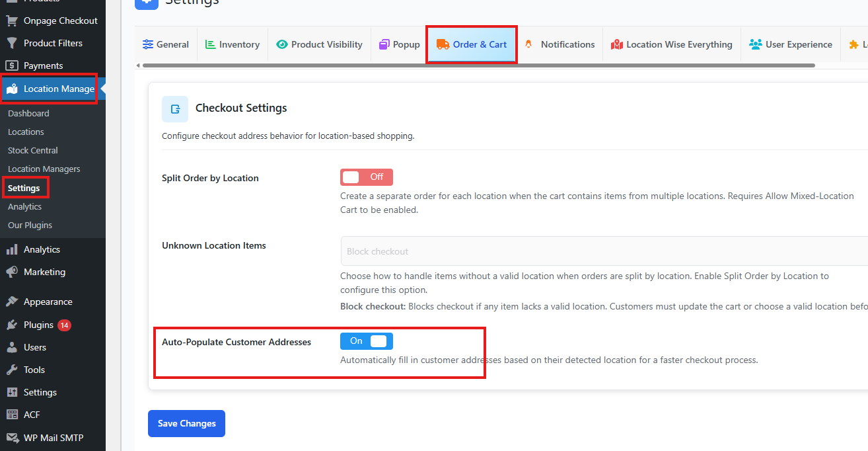Click the Analytics bar chart icon
The width and height of the screenshot is (868, 451).
[12, 249]
